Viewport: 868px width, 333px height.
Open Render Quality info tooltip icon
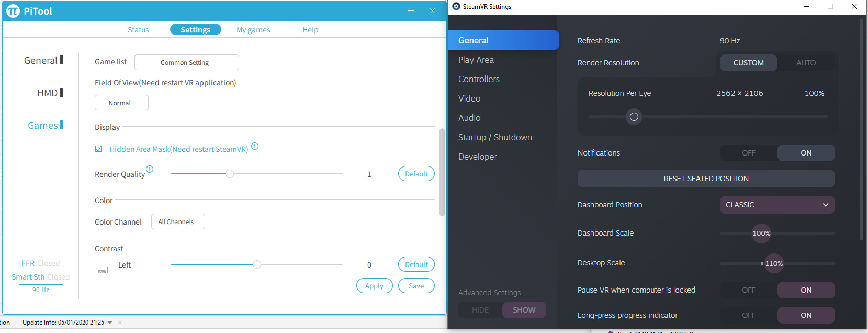150,169
